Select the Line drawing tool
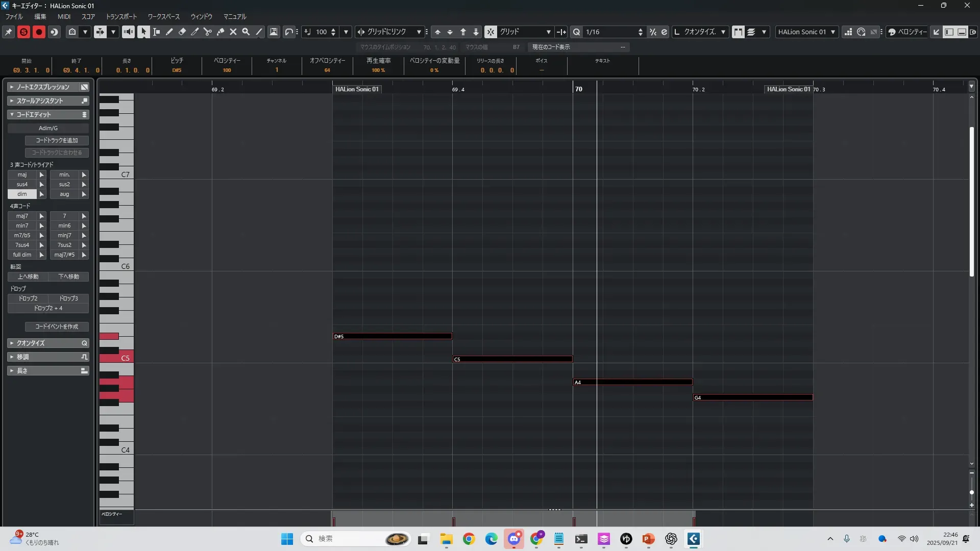The image size is (980, 551). click(x=259, y=32)
